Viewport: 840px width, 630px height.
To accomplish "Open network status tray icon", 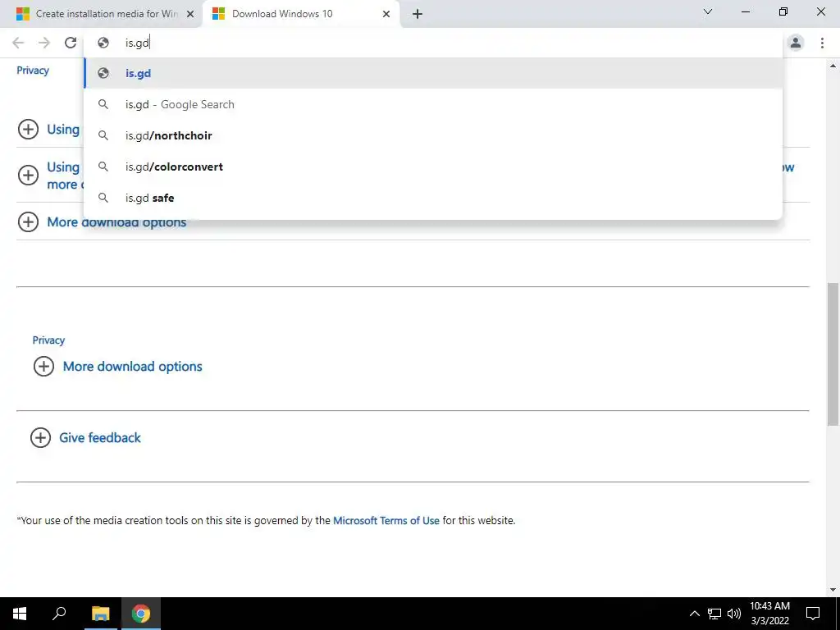I will tap(714, 614).
